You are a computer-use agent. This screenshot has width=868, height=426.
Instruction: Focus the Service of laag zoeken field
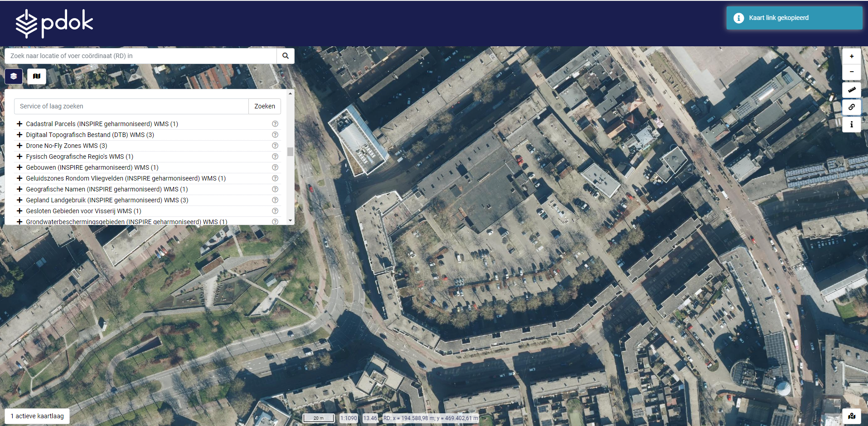pos(131,106)
